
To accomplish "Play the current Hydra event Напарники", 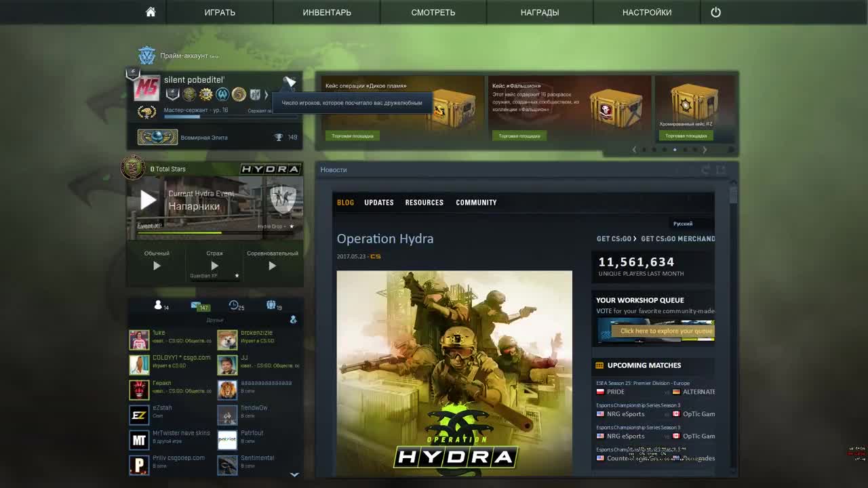I will (x=149, y=199).
